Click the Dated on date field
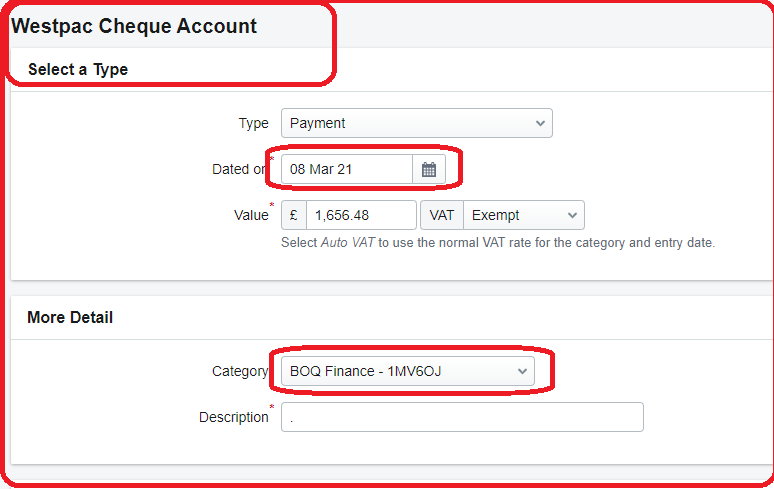This screenshot has height=489, width=774. click(x=346, y=170)
